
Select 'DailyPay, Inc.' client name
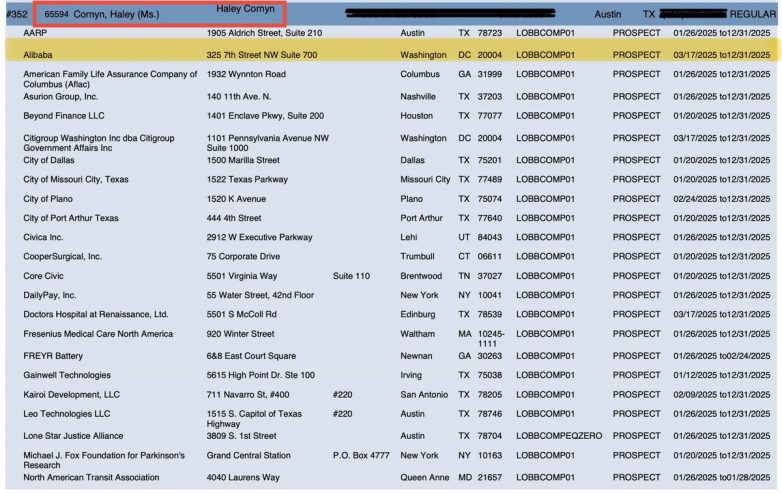click(x=49, y=296)
